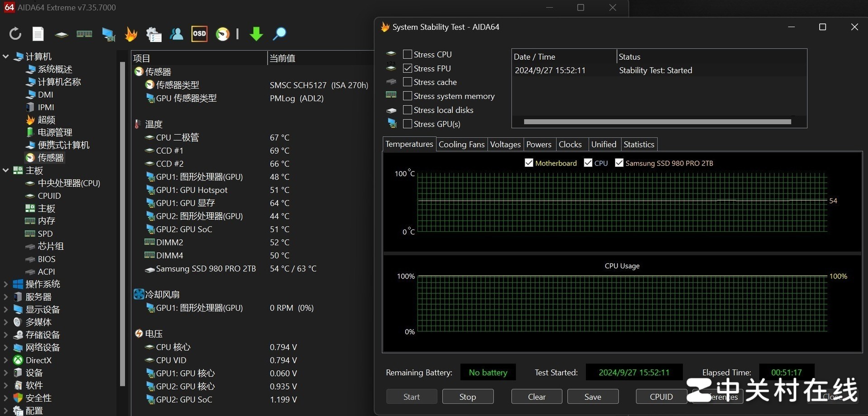Enable Stress local disks checkbox
Viewport: 868px width, 416px height.
pos(408,110)
